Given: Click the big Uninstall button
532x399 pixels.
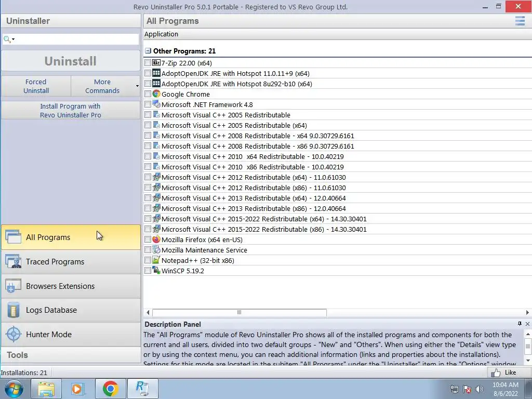Looking at the screenshot, I should tap(71, 61).
